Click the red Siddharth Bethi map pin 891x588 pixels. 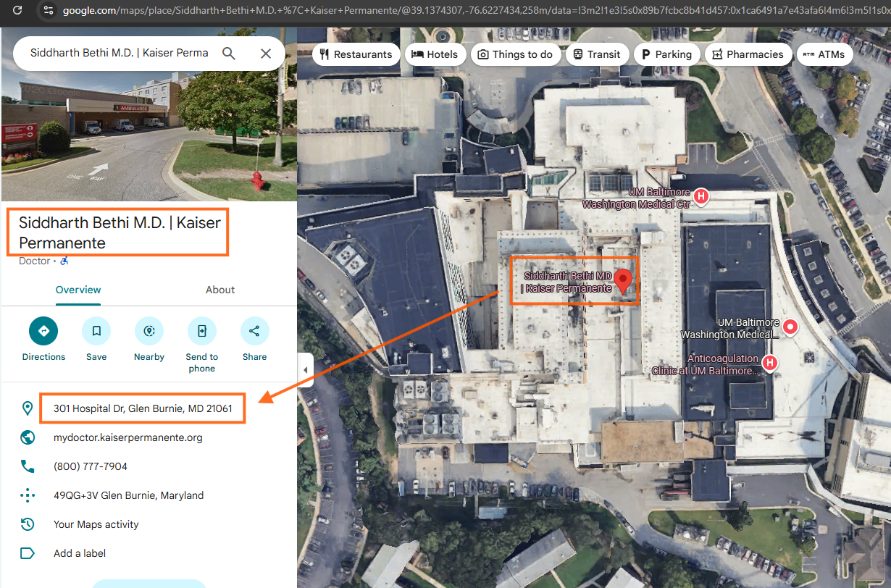(x=623, y=280)
